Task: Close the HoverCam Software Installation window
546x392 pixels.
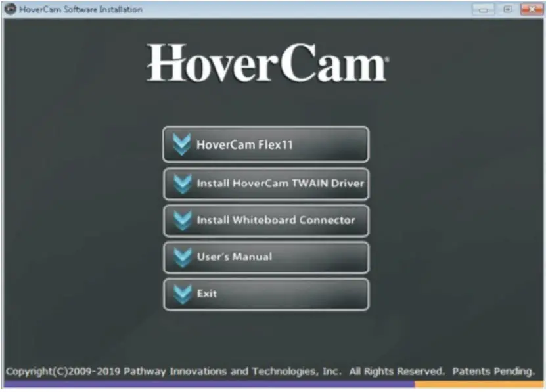Action: [532, 9]
